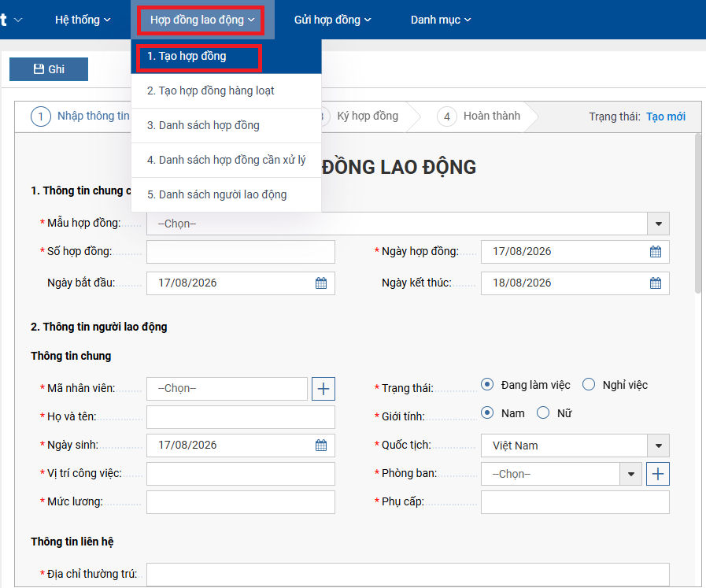The image size is (706, 588).
Task: Open calendar for Ngày hợp đồng field
Action: point(656,252)
